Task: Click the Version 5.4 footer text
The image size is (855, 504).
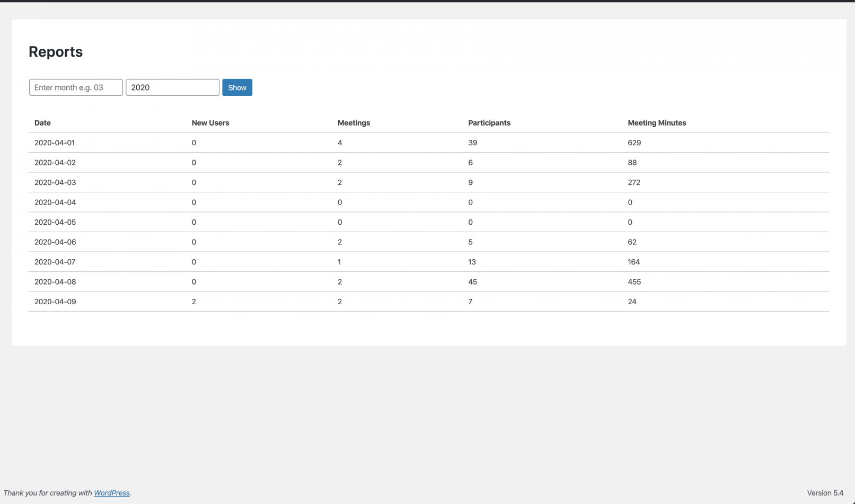Action: [x=825, y=493]
